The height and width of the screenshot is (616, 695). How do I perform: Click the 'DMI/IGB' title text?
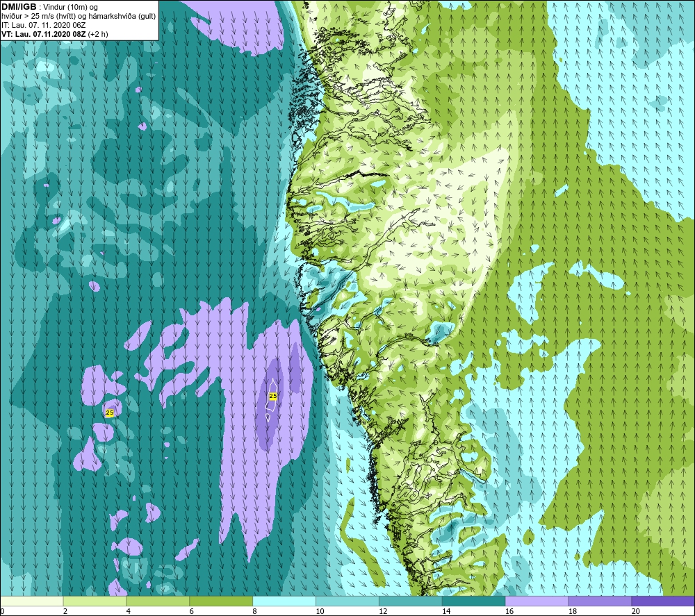pyautogui.click(x=19, y=7)
